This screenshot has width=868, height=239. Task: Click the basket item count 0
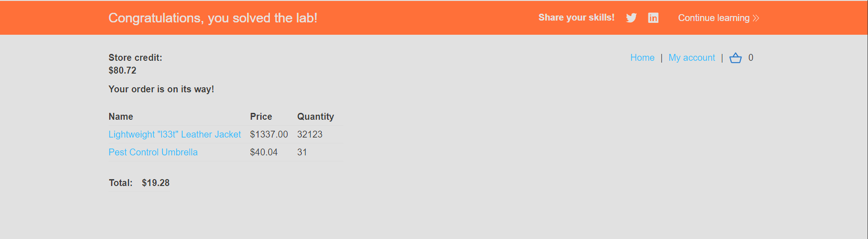pos(751,58)
